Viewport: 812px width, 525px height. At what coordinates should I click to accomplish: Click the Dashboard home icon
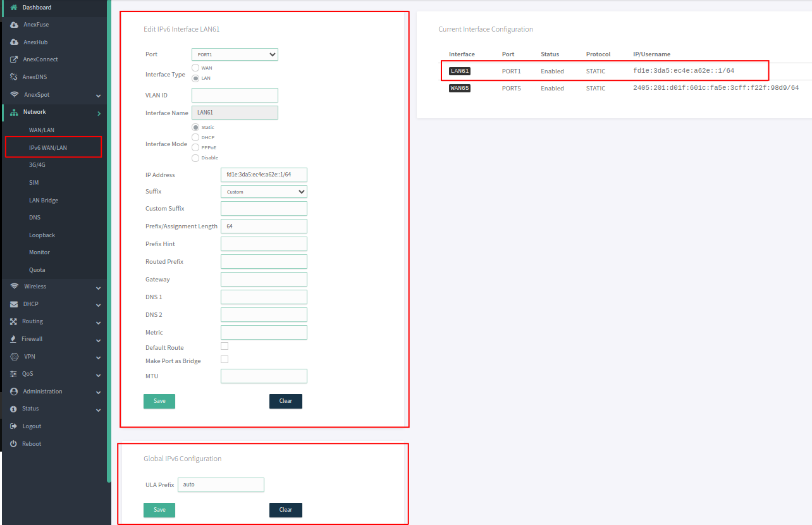tap(14, 7)
